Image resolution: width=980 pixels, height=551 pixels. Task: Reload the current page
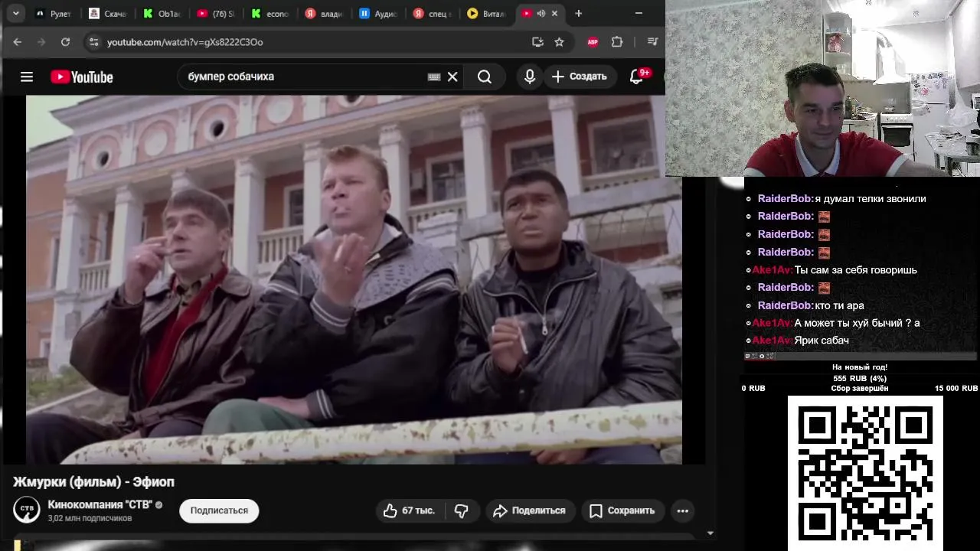(x=65, y=42)
